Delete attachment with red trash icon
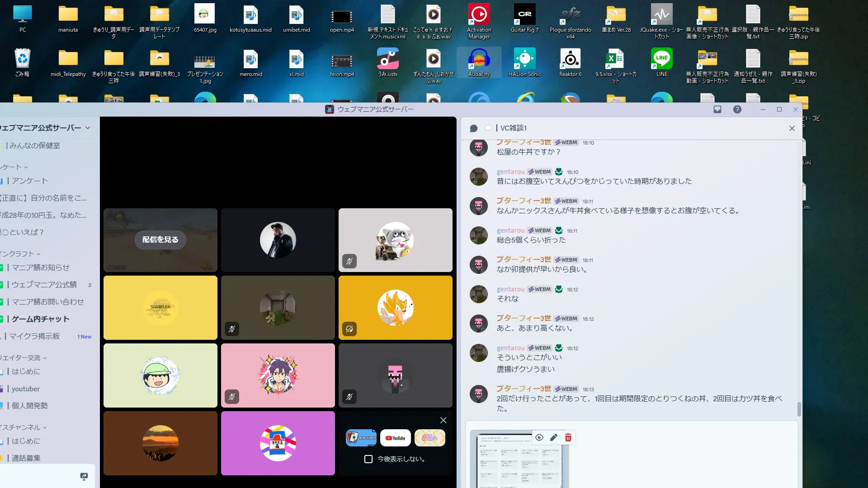The image size is (868, 488). [568, 437]
